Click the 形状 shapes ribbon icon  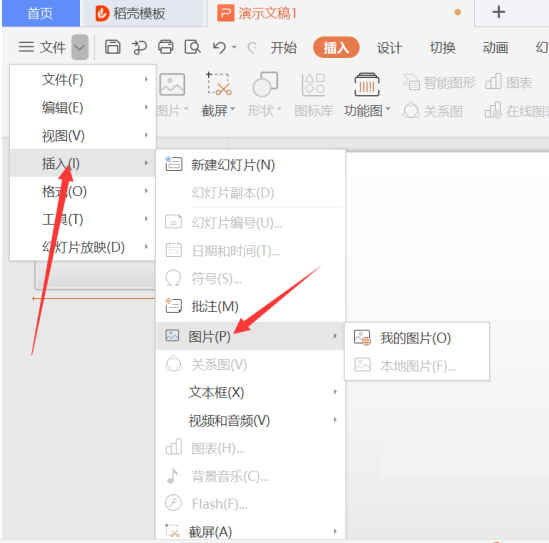pos(265,84)
